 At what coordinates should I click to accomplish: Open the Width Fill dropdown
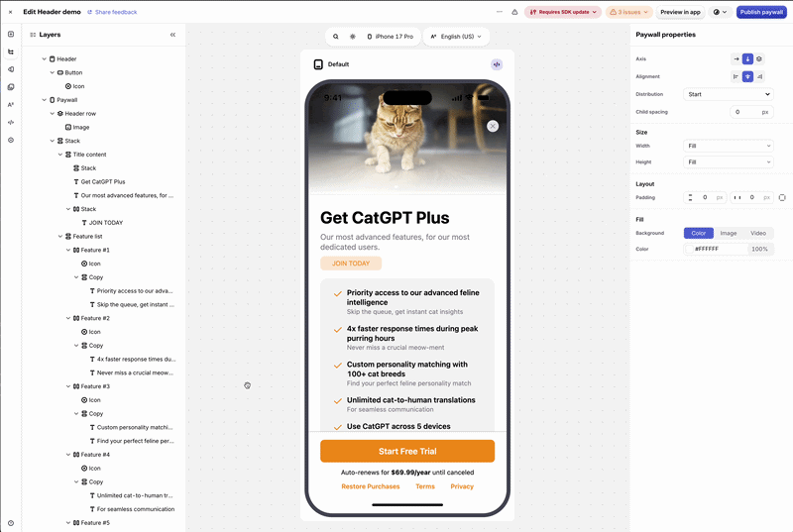click(x=729, y=146)
